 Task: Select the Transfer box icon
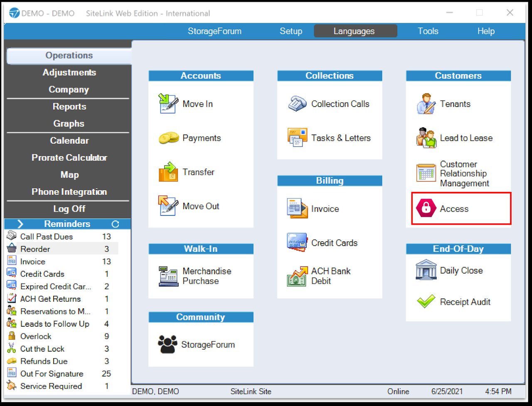click(x=168, y=172)
